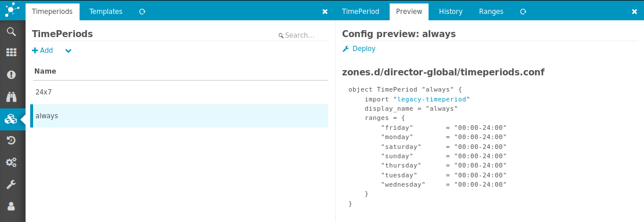The height and width of the screenshot is (222, 644).
Task: Add a new time period
Action: [42, 50]
